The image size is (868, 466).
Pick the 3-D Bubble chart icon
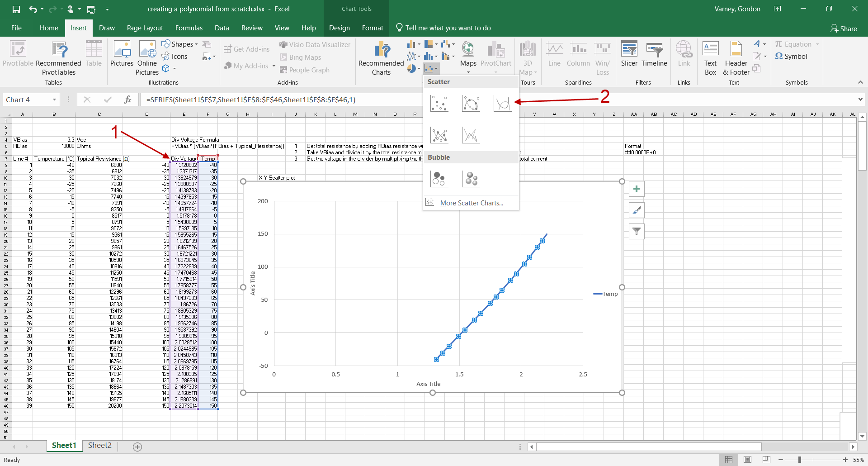click(x=471, y=179)
